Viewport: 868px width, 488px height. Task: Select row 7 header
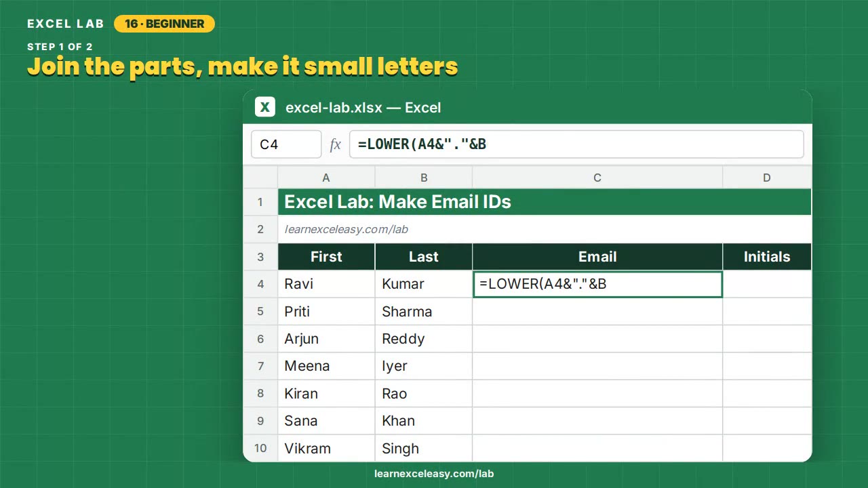click(260, 366)
